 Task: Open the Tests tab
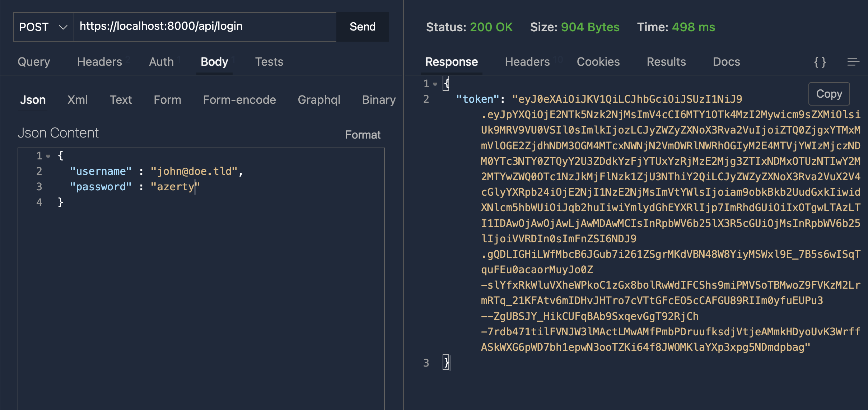tap(269, 62)
